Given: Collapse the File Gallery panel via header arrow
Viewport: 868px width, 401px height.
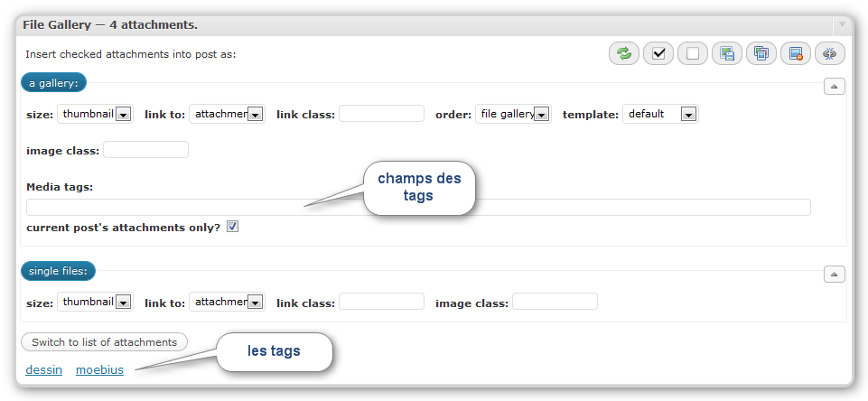Looking at the screenshot, I should tap(842, 25).
